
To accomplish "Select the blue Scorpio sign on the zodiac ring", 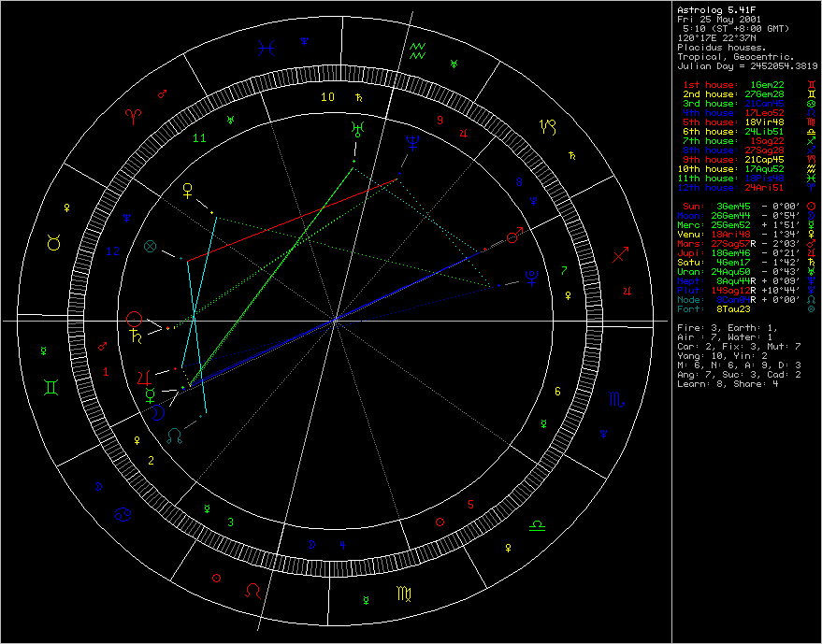I will [x=616, y=399].
